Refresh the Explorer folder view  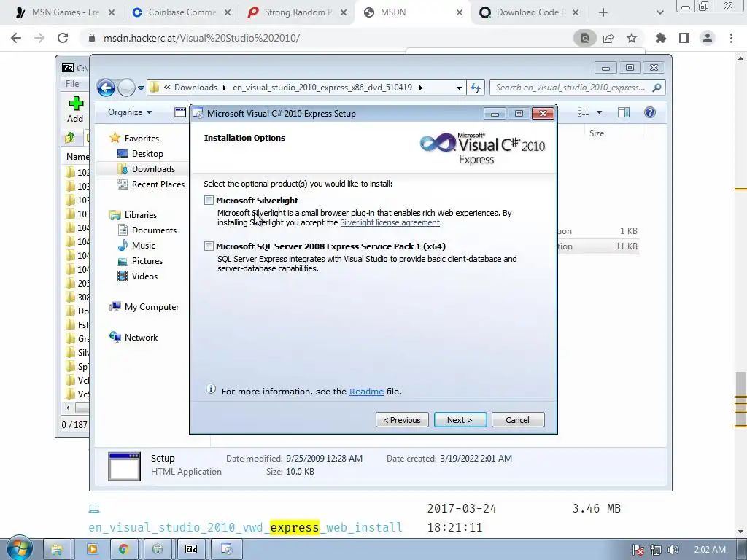tap(476, 87)
